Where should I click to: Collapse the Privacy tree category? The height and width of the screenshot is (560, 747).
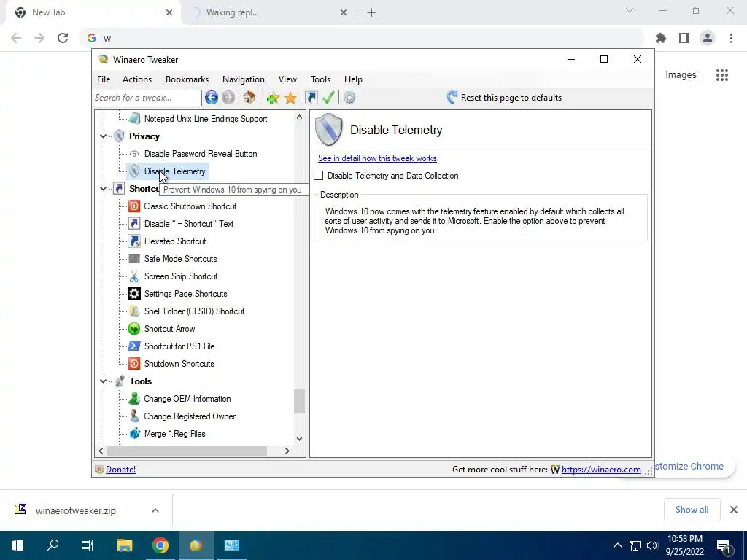tap(103, 136)
